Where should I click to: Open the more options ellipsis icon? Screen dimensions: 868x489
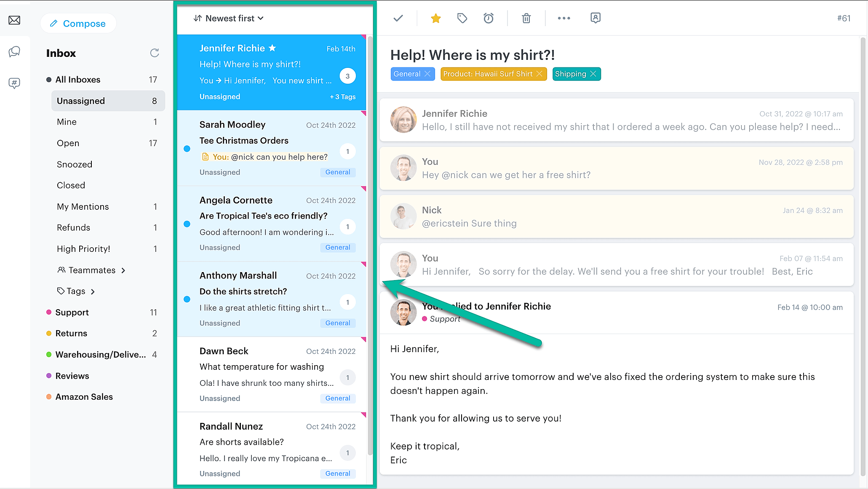point(564,18)
